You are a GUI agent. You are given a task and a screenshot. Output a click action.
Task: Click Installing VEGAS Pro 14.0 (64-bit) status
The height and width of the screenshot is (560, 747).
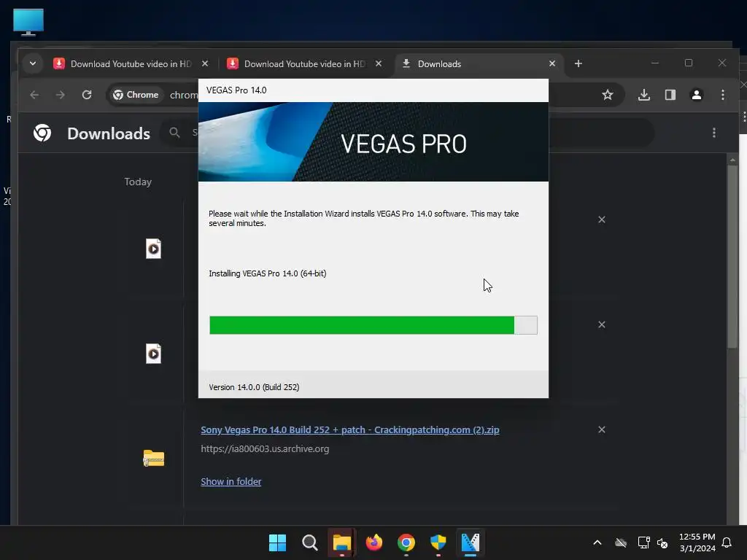click(267, 273)
